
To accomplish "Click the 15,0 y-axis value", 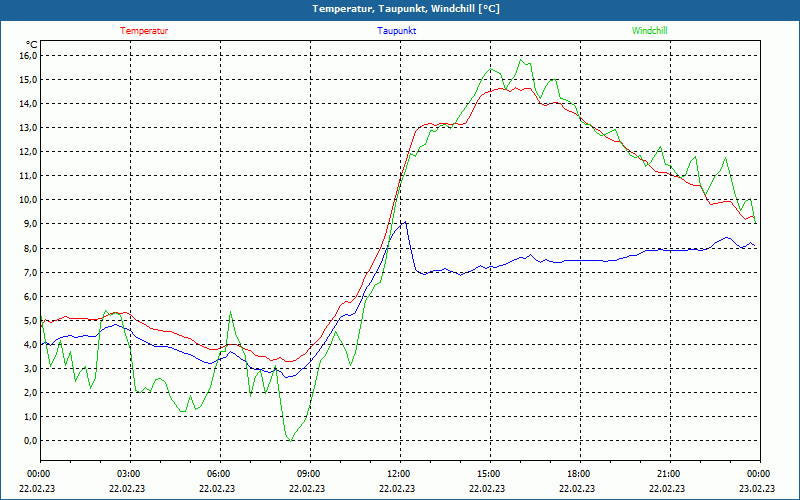I will point(29,80).
